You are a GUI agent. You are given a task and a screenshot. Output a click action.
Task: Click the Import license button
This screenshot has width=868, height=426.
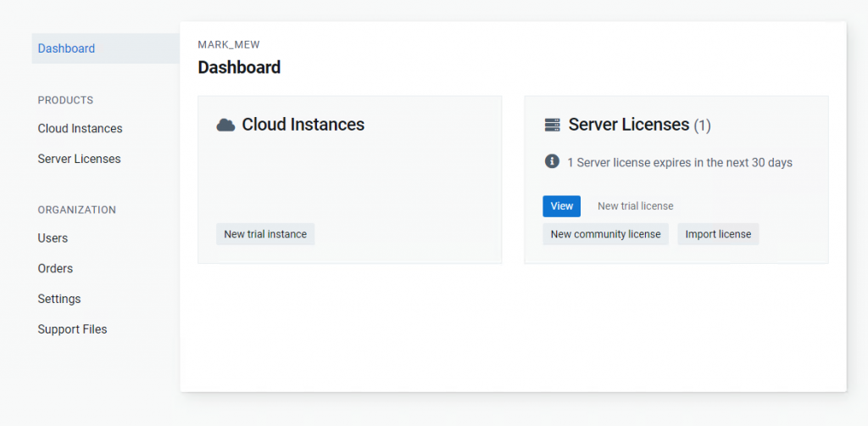718,234
